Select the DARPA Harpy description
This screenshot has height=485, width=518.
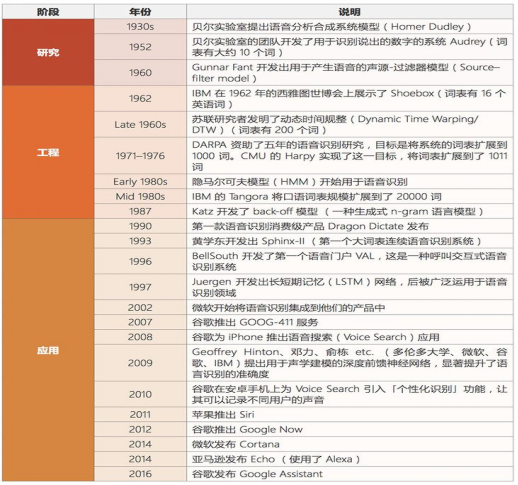[350, 156]
